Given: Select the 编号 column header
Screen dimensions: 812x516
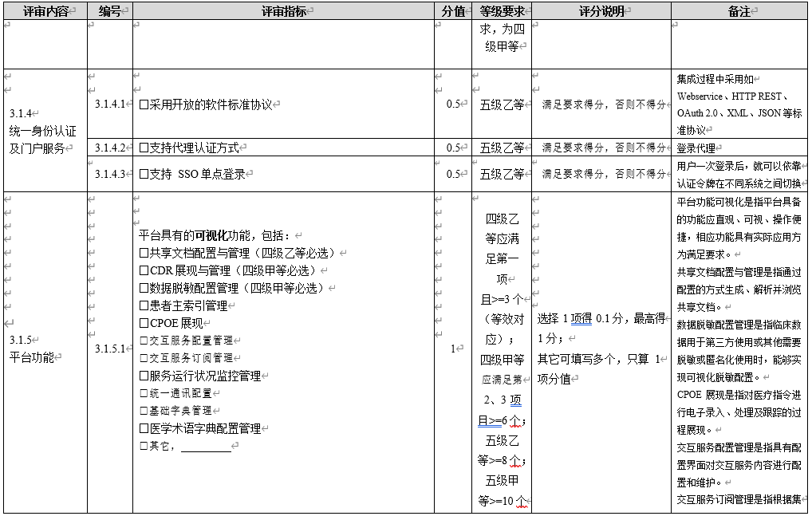Looking at the screenshot, I should point(110,11).
